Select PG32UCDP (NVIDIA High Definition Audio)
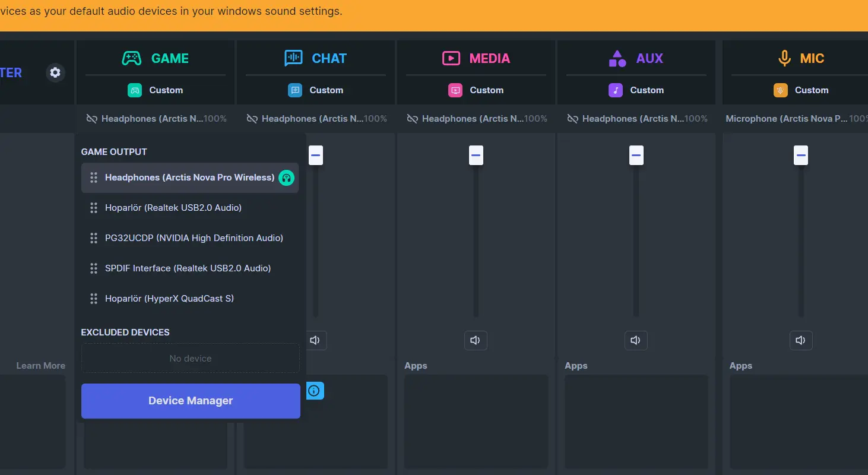 pyautogui.click(x=190, y=238)
